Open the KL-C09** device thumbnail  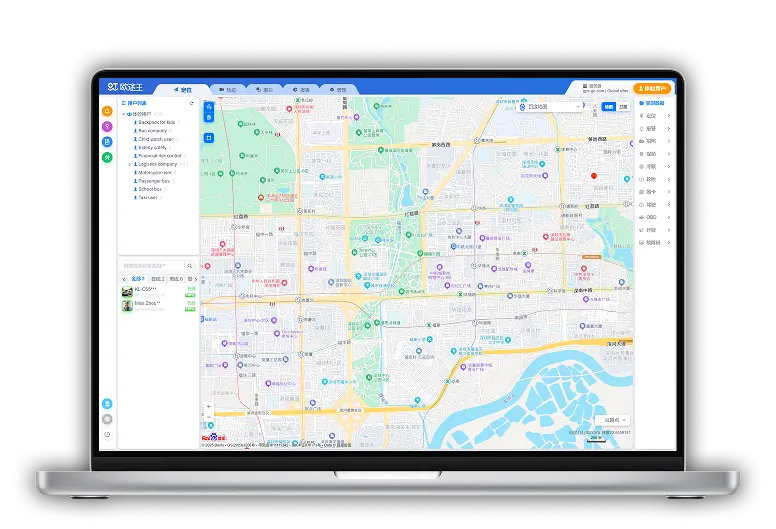127,292
